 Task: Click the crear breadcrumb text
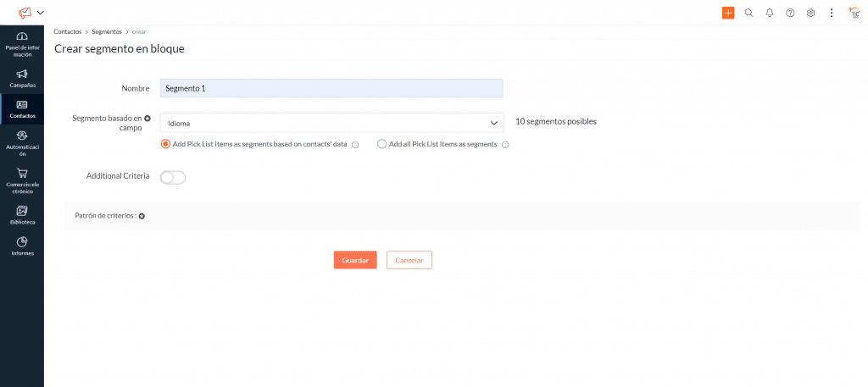pos(139,32)
